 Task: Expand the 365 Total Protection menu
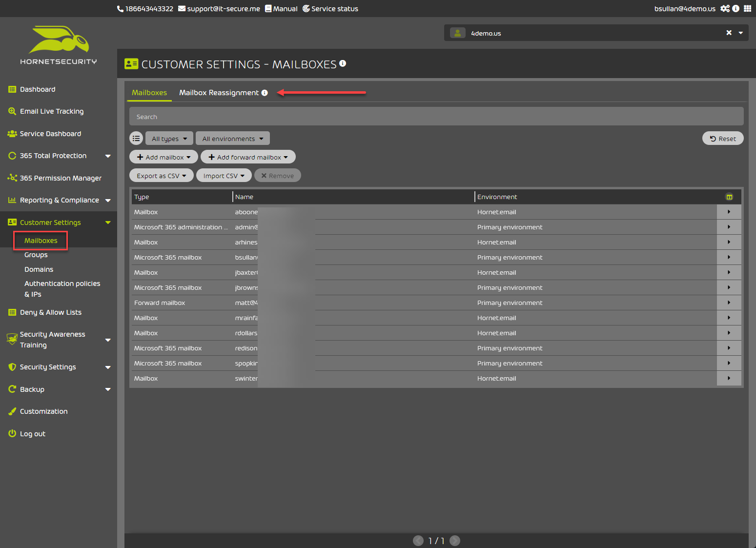pyautogui.click(x=108, y=156)
